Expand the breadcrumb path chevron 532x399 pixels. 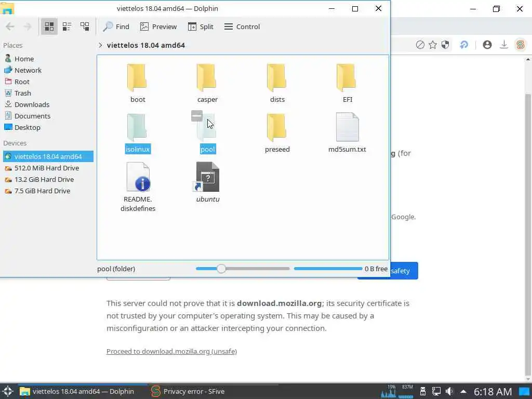100,45
